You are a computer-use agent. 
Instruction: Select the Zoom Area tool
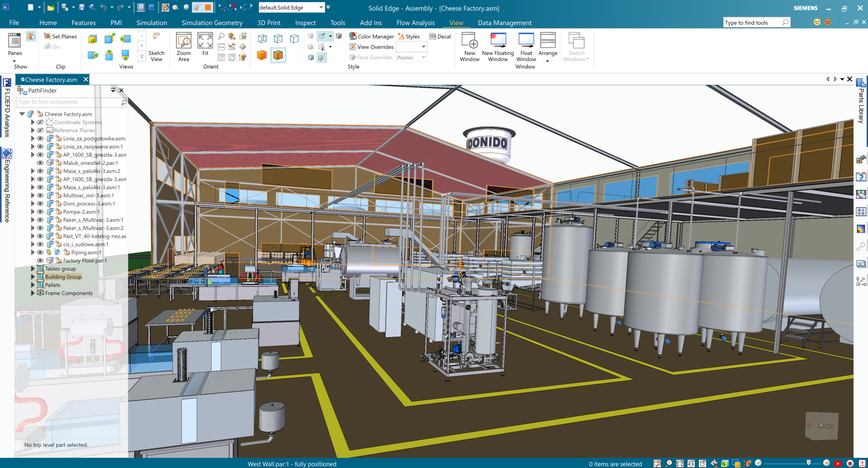point(184,47)
